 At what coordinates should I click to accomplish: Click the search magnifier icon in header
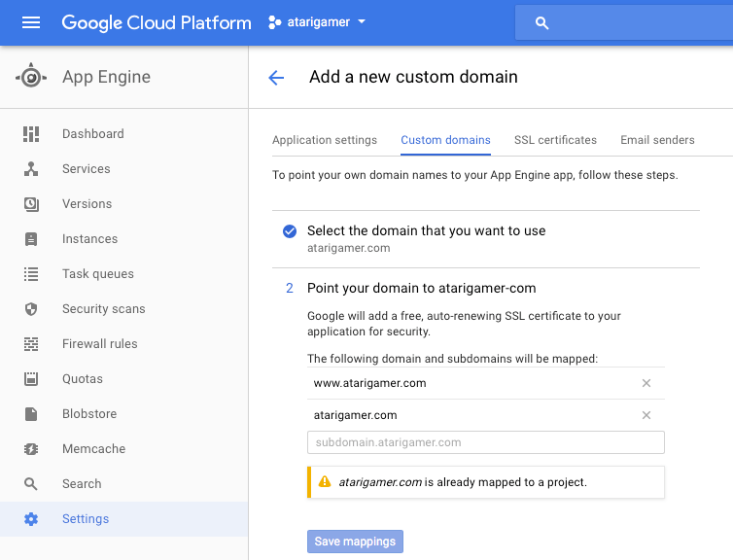[541, 23]
